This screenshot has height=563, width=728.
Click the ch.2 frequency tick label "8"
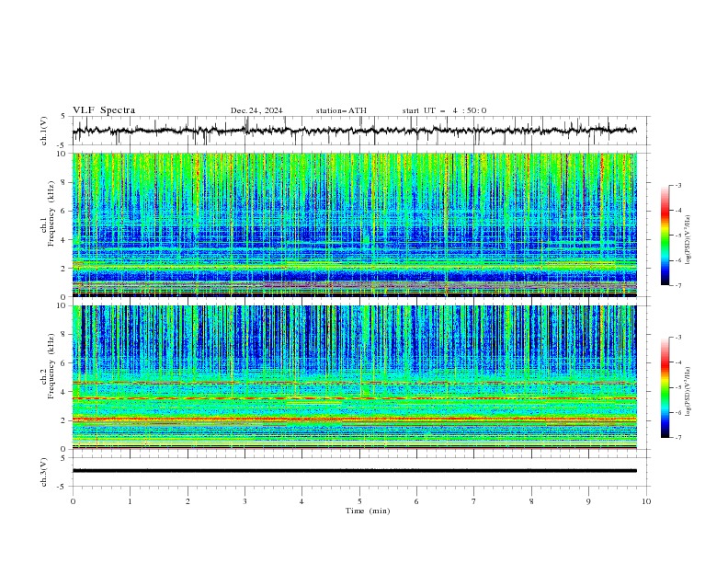click(x=64, y=335)
